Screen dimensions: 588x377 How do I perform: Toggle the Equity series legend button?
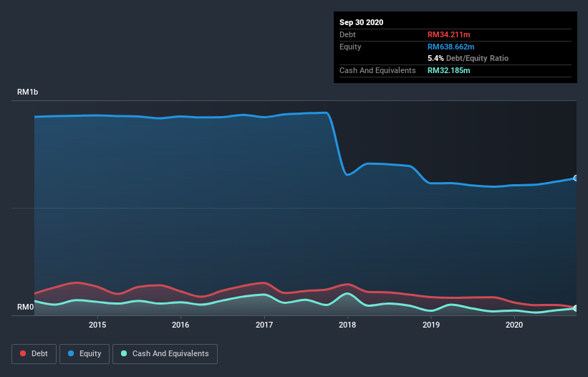[x=85, y=354]
